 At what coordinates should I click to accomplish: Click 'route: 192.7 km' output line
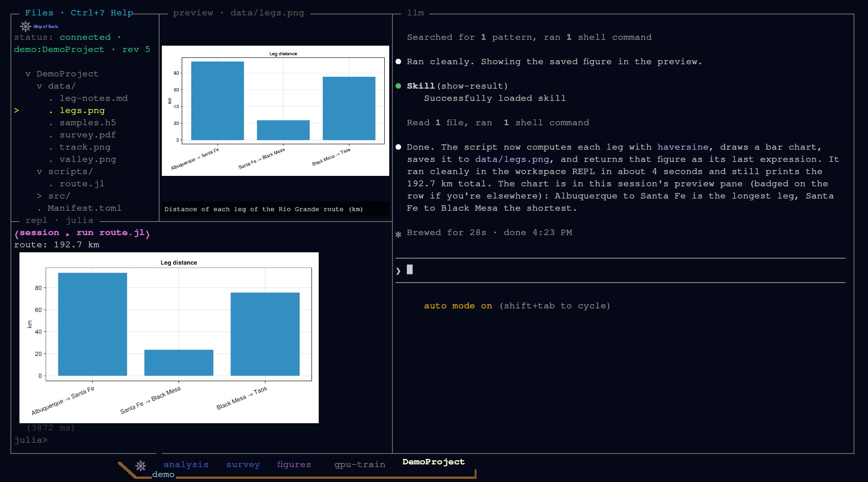(x=57, y=245)
